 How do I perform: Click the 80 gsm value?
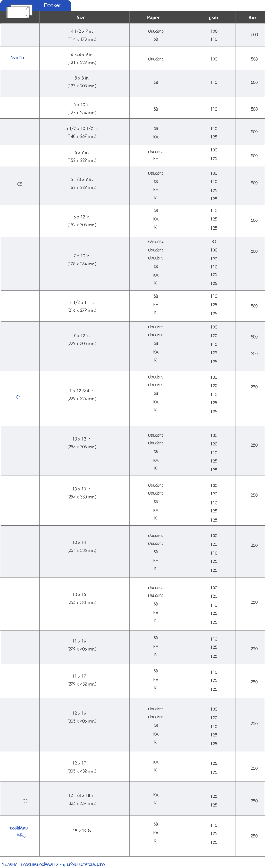click(214, 242)
